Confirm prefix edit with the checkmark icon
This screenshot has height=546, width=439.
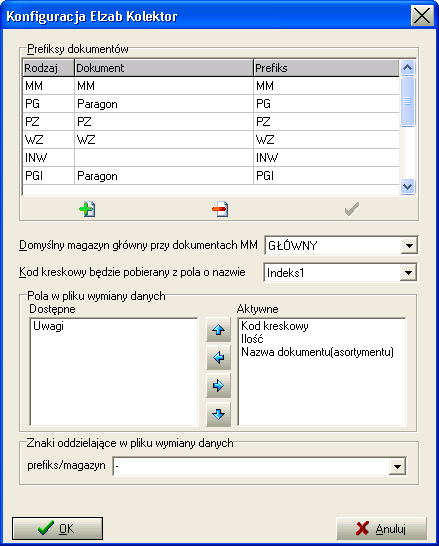pyautogui.click(x=352, y=209)
